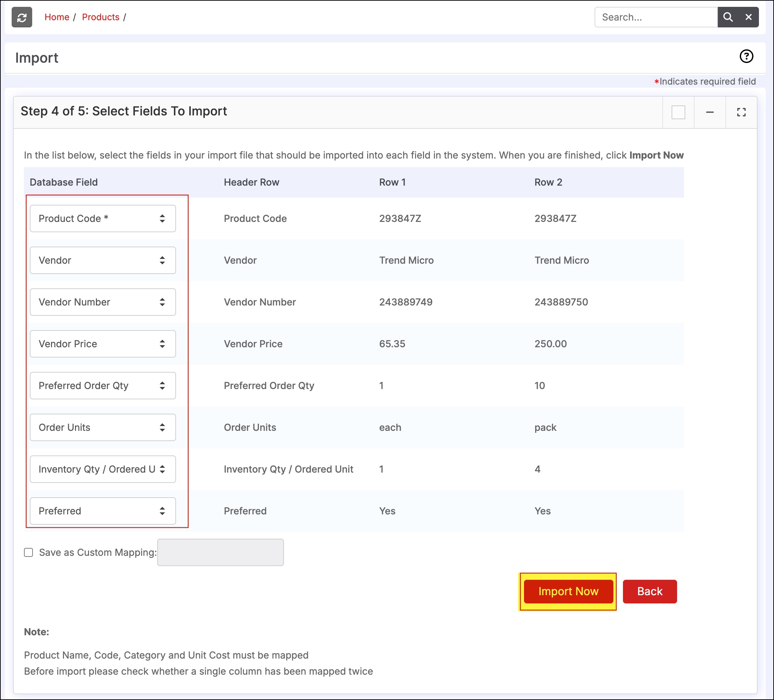
Task: Enable Save as Custom Mapping checkbox
Action: point(28,552)
